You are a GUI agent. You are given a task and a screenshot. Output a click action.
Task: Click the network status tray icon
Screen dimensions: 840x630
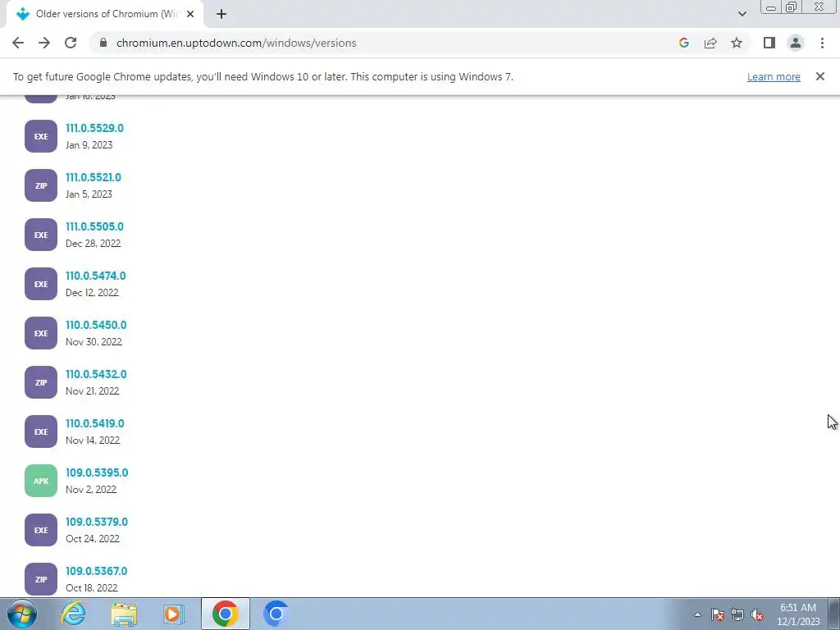737,614
